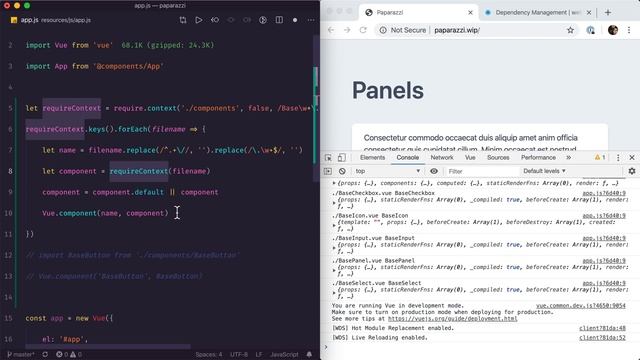This screenshot has width=640, height=360.
Task: Switch to the Paparazzi browser tab
Action: [418, 13]
